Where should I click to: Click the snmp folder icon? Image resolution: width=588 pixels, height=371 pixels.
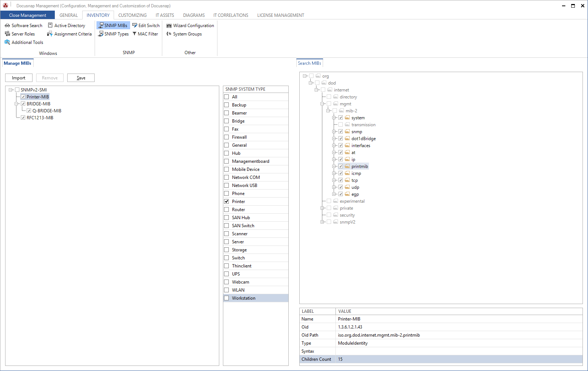pyautogui.click(x=347, y=131)
